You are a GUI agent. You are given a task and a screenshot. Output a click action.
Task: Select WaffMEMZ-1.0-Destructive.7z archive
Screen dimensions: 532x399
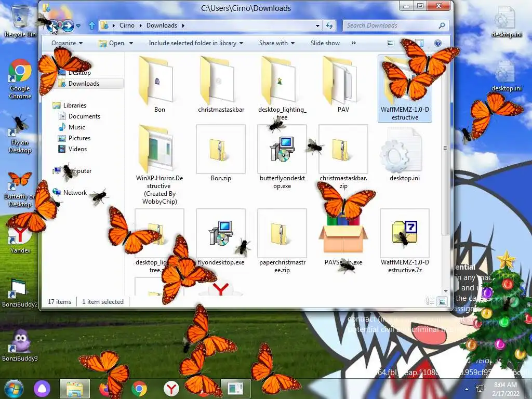point(404,241)
